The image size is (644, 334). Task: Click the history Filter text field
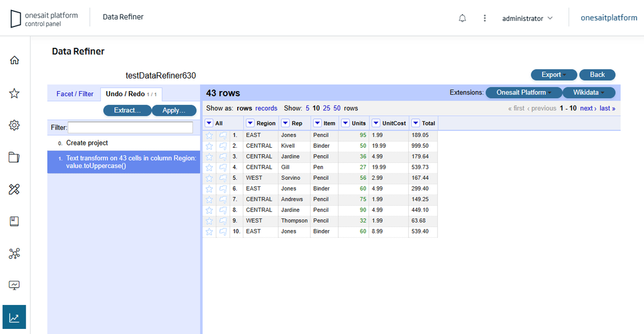(130, 128)
